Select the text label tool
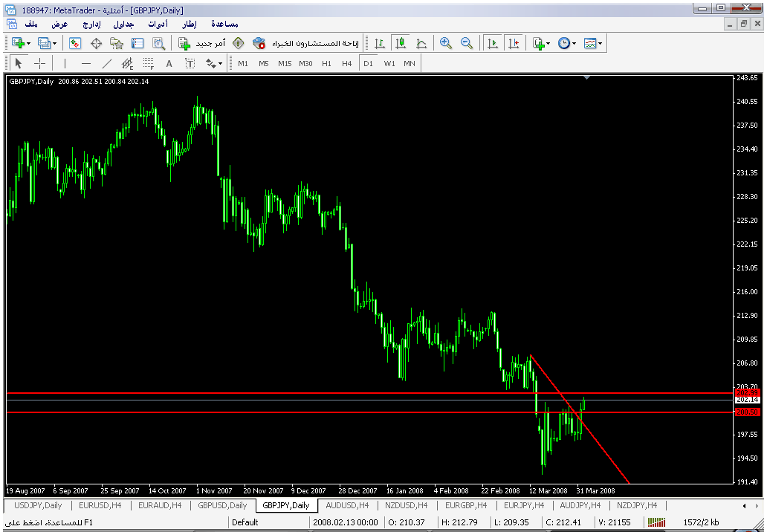767x532 pixels. click(190, 64)
